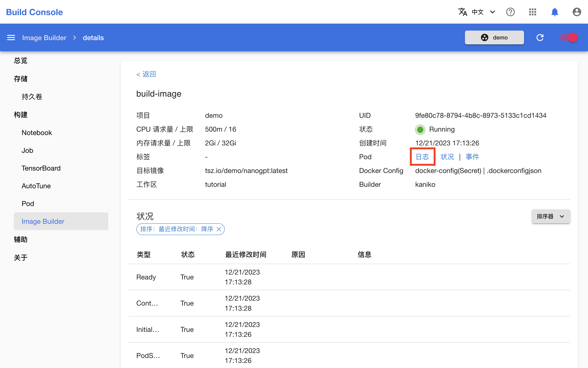Viewport: 588px width, 368px height.
Task: Open TensorBoard in the sidebar
Action: pos(41,168)
